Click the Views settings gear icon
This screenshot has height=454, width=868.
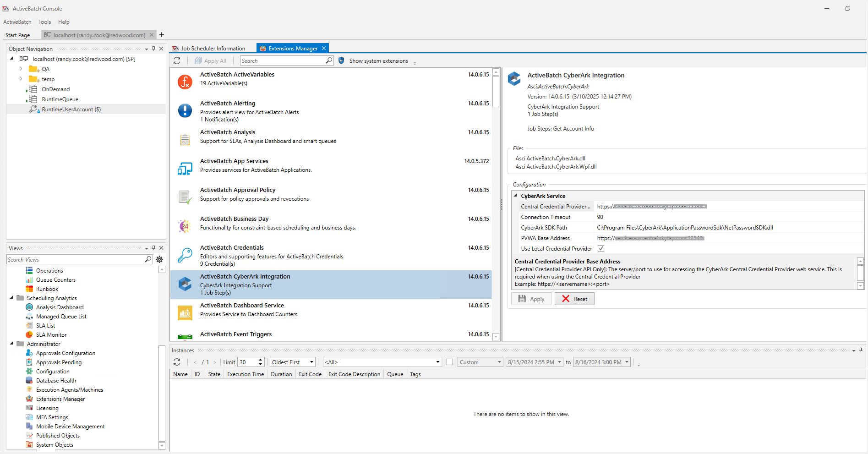click(x=159, y=259)
